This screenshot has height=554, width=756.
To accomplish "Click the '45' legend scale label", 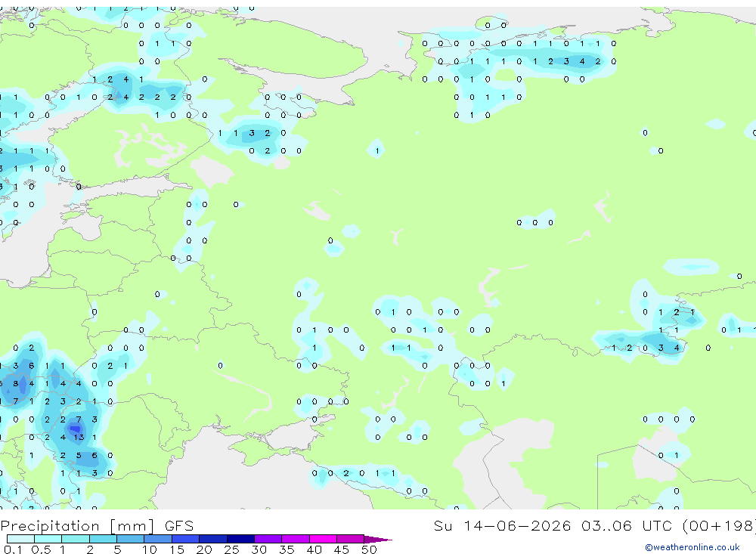I will pyautogui.click(x=342, y=549).
